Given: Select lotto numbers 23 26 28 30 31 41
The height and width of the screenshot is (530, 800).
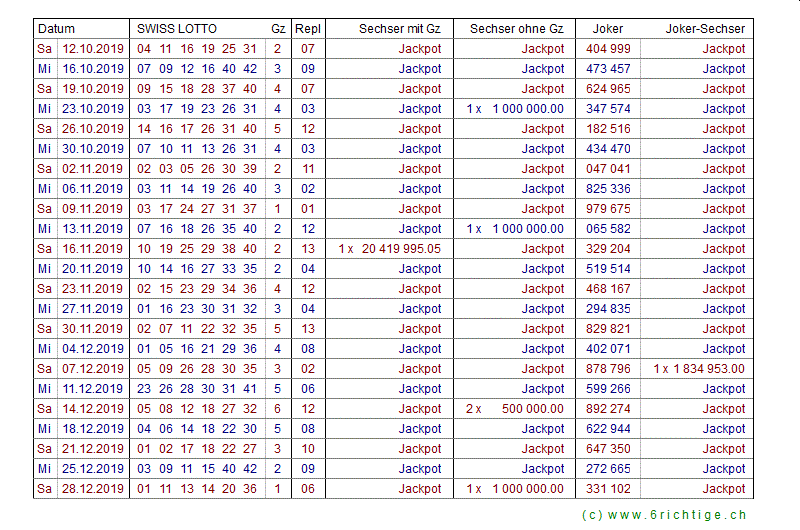Looking at the screenshot, I should point(197,389).
